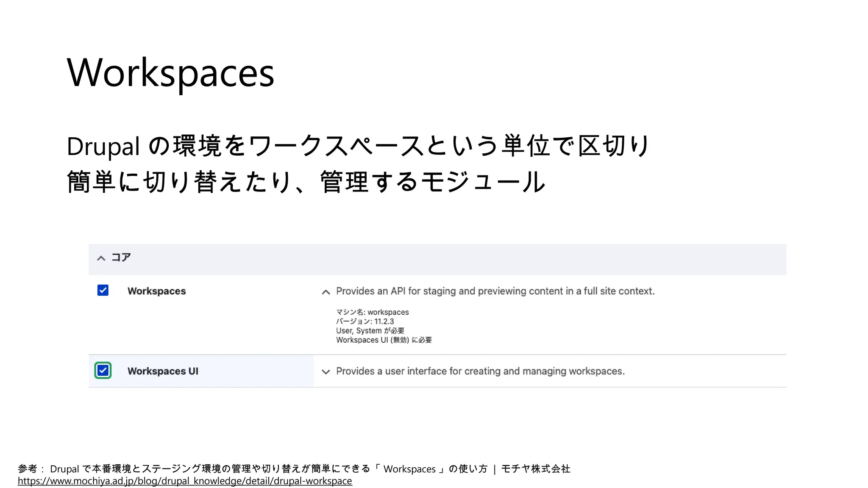Toggle the Workspaces UI module checkbox
The image size is (868, 488).
click(103, 371)
